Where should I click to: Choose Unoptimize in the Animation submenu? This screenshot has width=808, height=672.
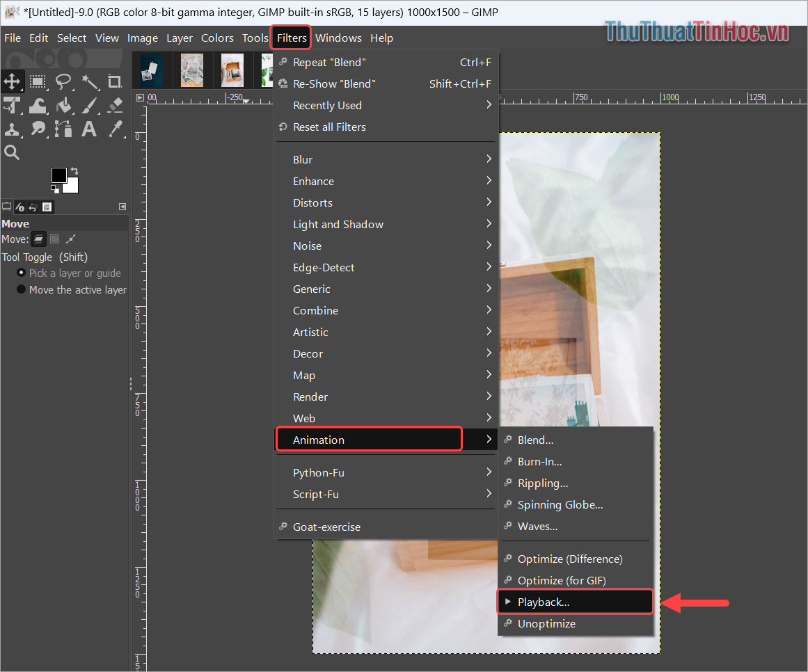point(575,623)
